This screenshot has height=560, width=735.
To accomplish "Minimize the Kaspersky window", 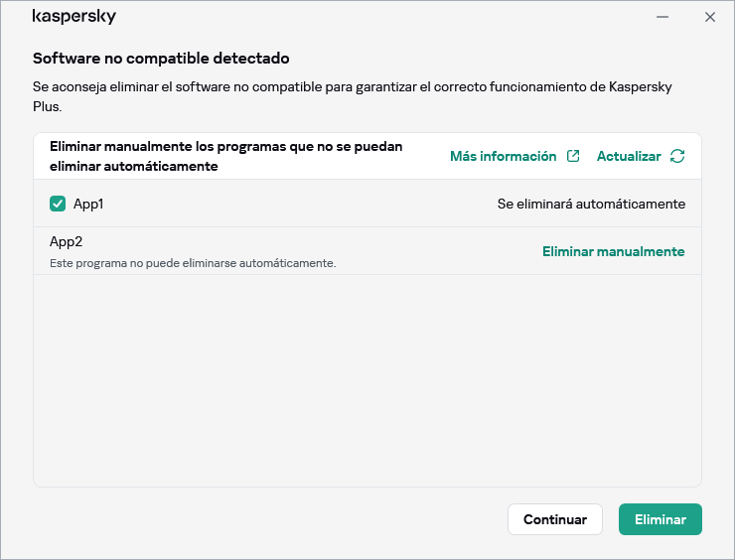I will [x=662, y=17].
